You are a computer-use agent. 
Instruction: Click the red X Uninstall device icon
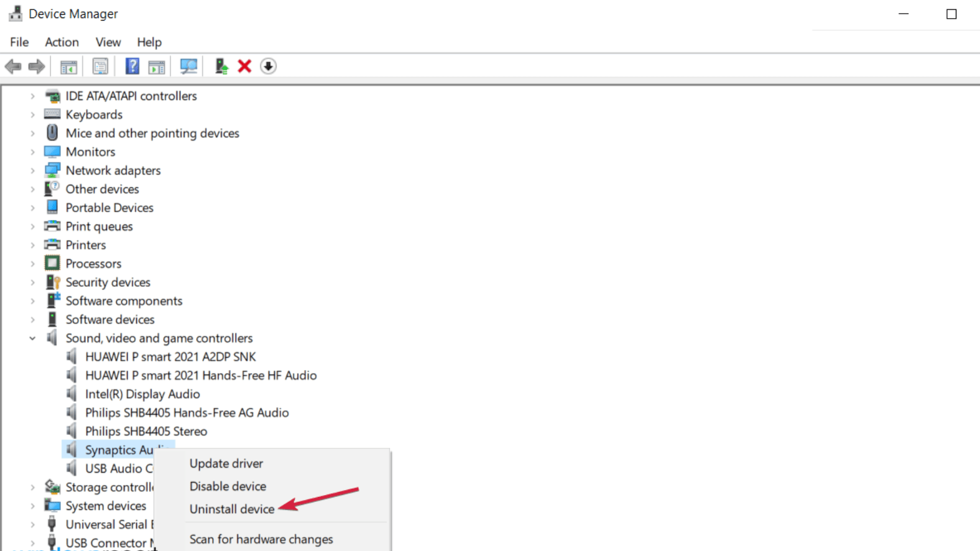(x=244, y=67)
